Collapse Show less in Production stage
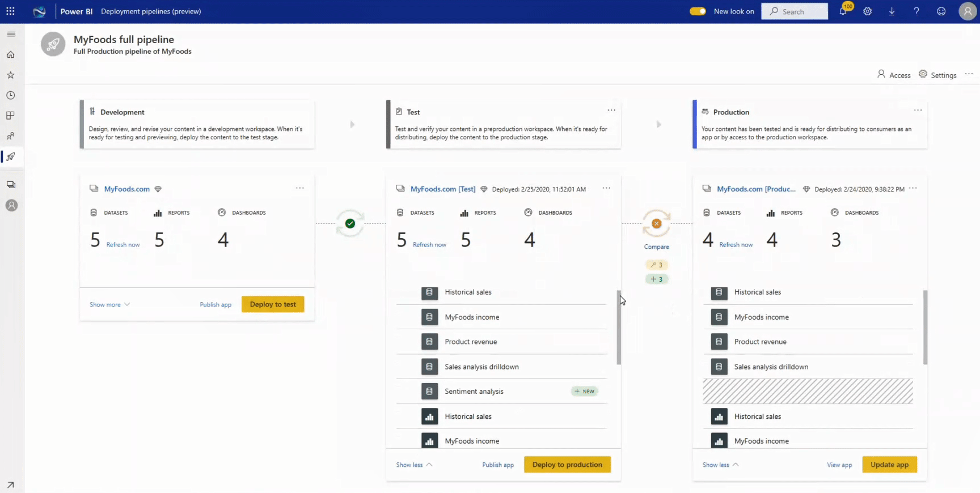980x493 pixels. point(720,465)
